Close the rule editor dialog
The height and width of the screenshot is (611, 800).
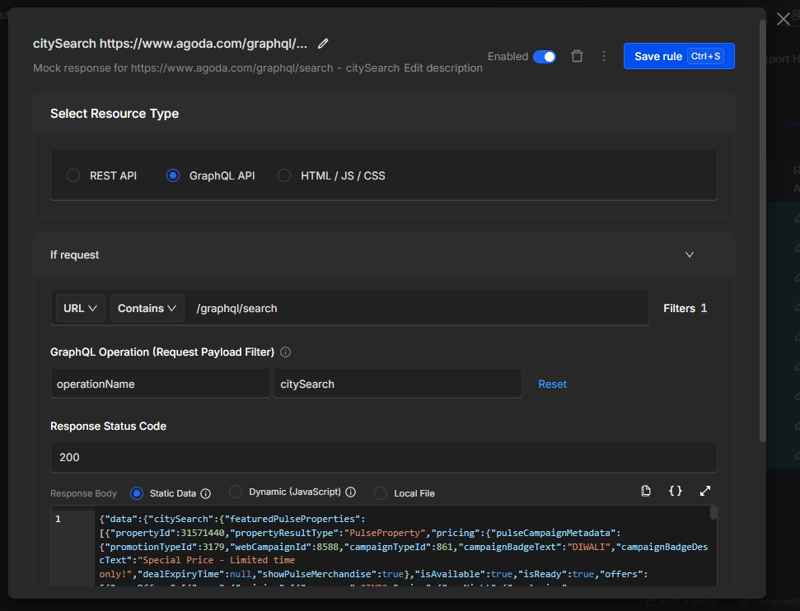coord(783,19)
